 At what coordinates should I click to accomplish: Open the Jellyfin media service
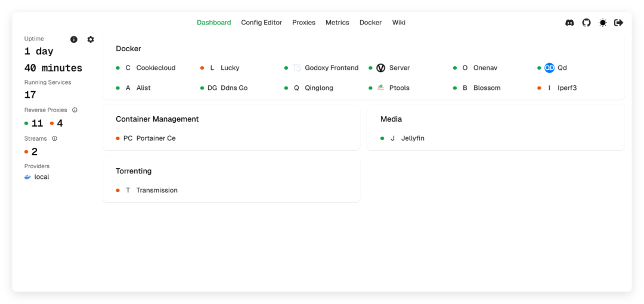412,138
